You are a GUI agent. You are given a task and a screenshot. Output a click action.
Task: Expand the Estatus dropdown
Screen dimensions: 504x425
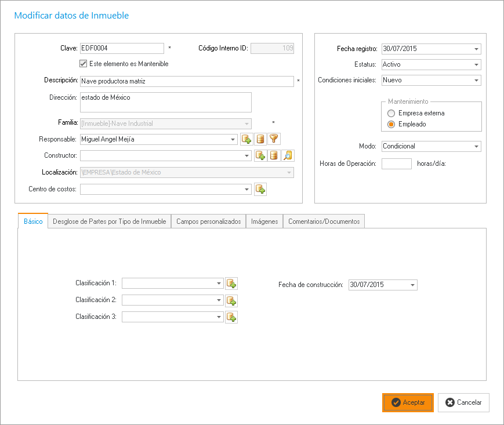tap(476, 65)
